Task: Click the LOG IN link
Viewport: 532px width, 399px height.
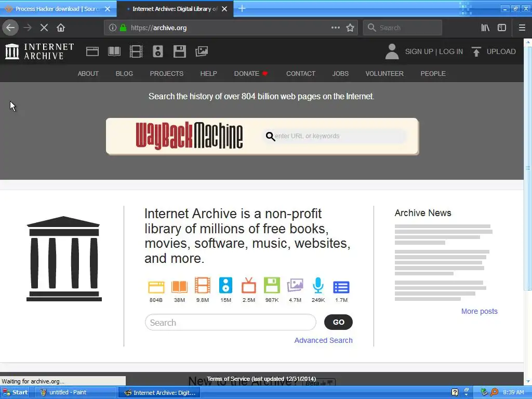Action: point(451,51)
